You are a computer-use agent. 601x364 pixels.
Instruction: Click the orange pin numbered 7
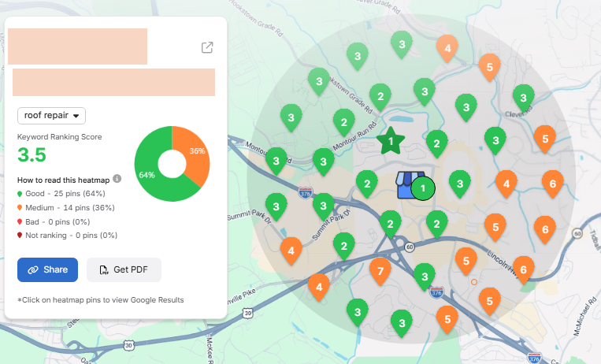[380, 271]
